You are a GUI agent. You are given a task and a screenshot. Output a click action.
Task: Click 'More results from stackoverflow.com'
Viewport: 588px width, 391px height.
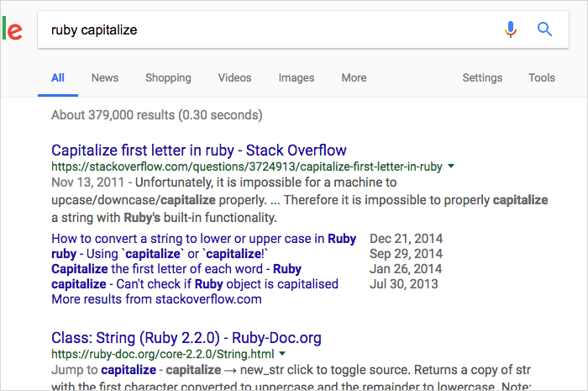156,299
